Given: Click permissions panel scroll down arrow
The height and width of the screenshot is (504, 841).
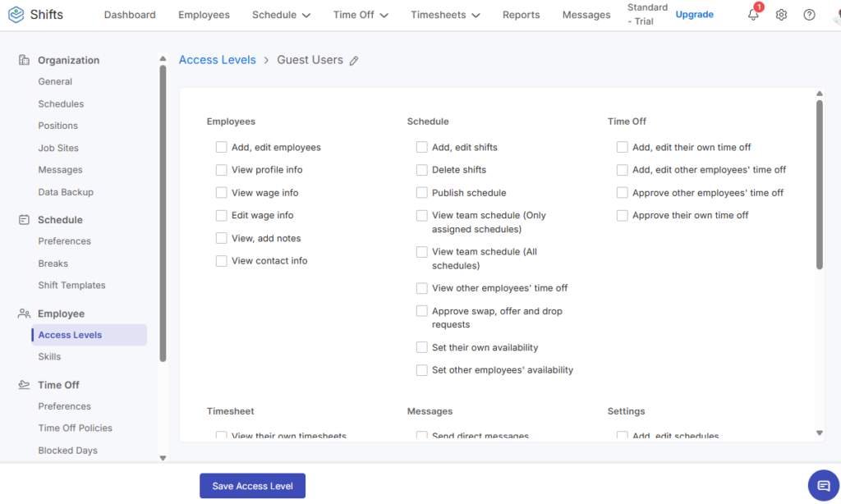Looking at the screenshot, I should pyautogui.click(x=819, y=433).
